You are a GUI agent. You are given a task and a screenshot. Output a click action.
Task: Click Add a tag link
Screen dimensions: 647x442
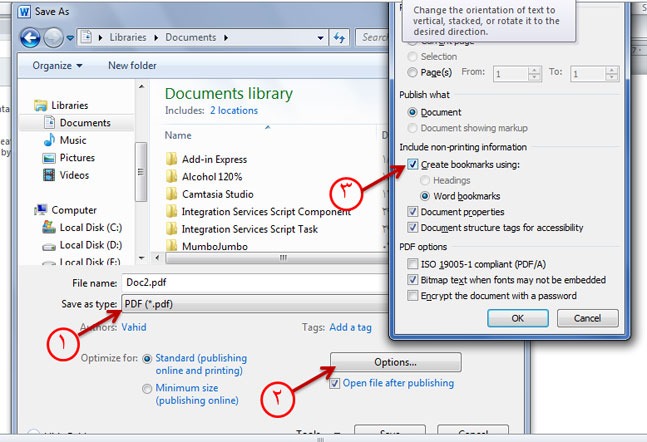click(x=350, y=328)
